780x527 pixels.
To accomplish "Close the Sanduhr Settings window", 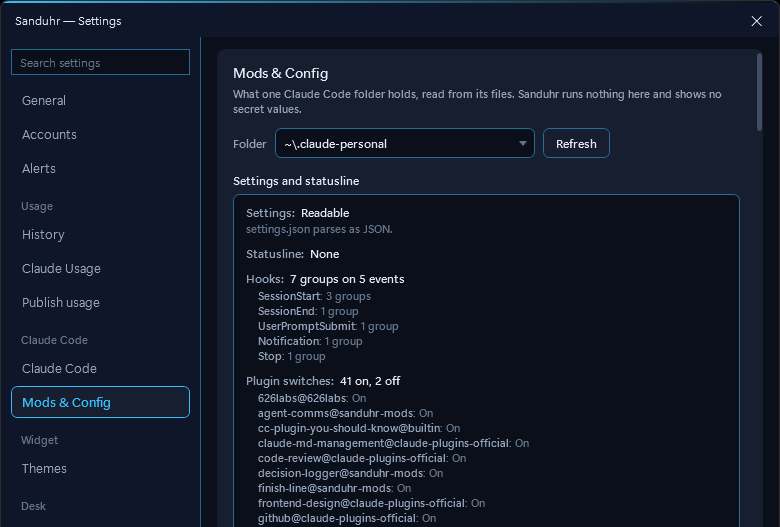I will pos(756,21).
